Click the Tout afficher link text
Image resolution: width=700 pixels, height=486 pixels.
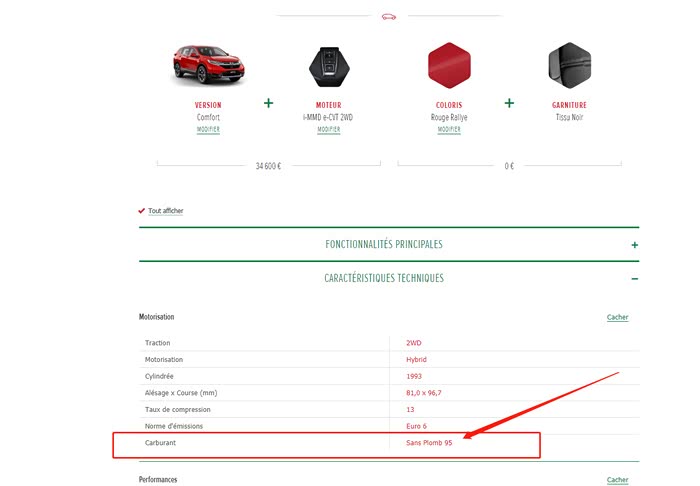point(166,211)
